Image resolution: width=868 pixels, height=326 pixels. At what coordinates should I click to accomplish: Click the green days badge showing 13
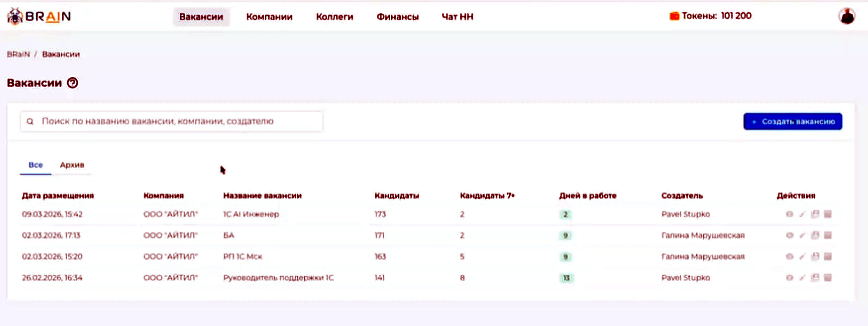pos(566,278)
